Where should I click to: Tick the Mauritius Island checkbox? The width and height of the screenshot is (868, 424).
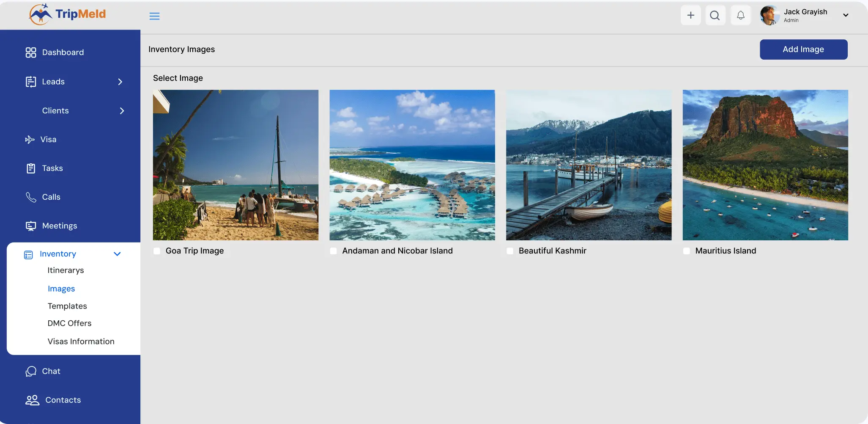tap(687, 251)
